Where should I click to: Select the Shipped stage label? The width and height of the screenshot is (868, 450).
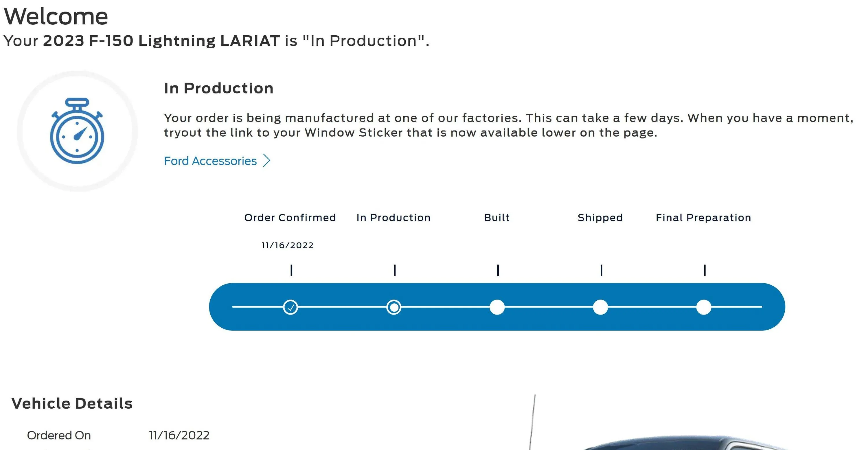click(x=600, y=218)
